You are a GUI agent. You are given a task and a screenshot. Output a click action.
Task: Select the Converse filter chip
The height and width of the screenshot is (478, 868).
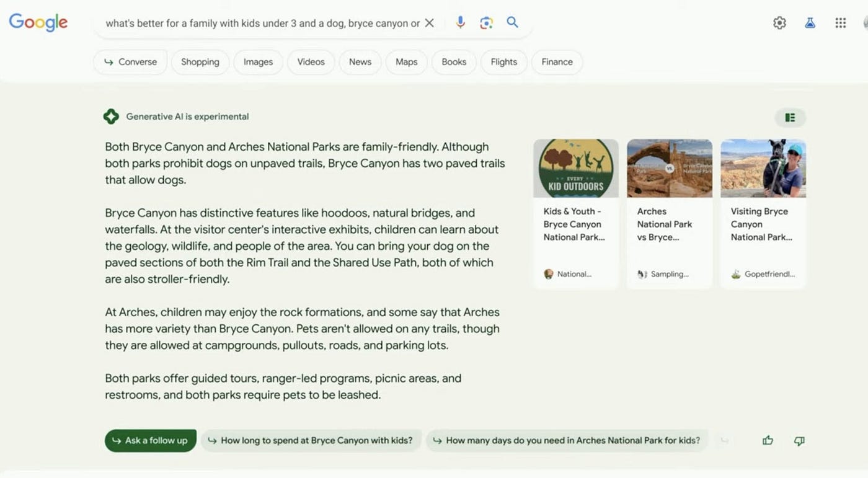(130, 62)
